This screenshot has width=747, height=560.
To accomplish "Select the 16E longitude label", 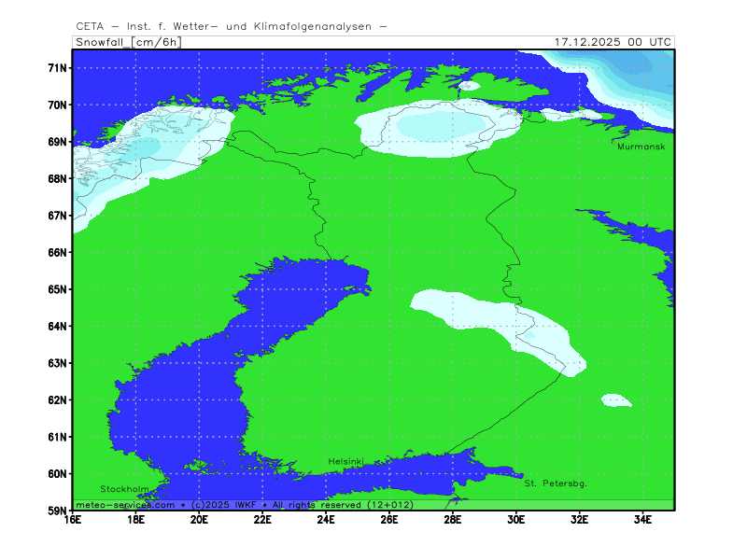I will [73, 520].
